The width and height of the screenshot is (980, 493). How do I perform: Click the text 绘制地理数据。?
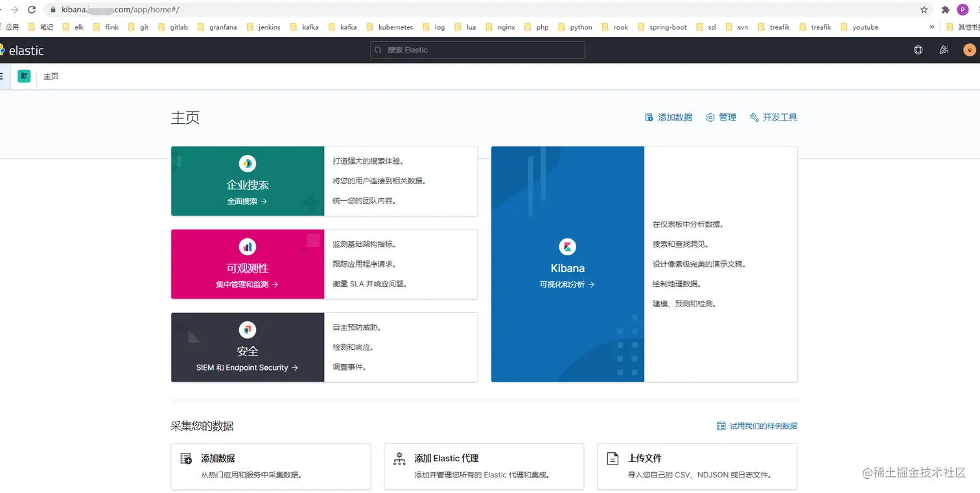[x=677, y=284]
